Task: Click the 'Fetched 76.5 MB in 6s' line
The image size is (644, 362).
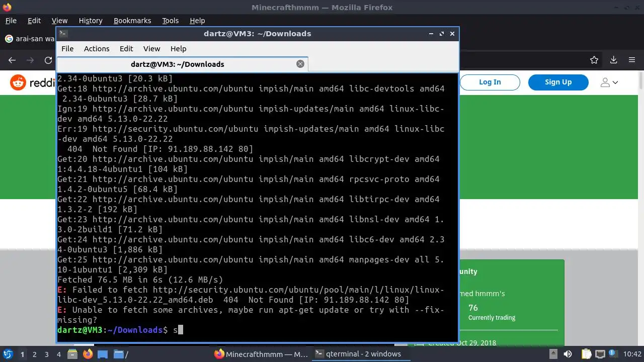Action: [140, 280]
